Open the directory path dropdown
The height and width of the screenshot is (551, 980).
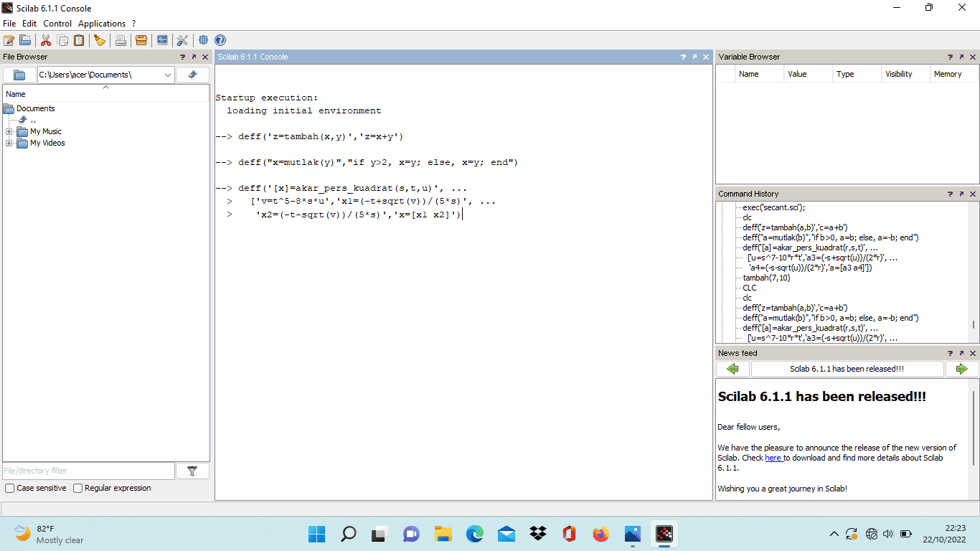click(x=167, y=75)
